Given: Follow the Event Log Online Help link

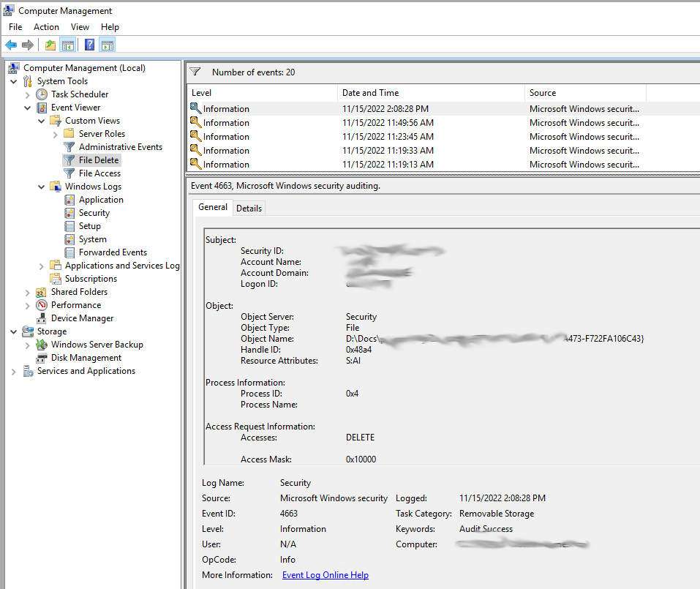Looking at the screenshot, I should pos(325,574).
